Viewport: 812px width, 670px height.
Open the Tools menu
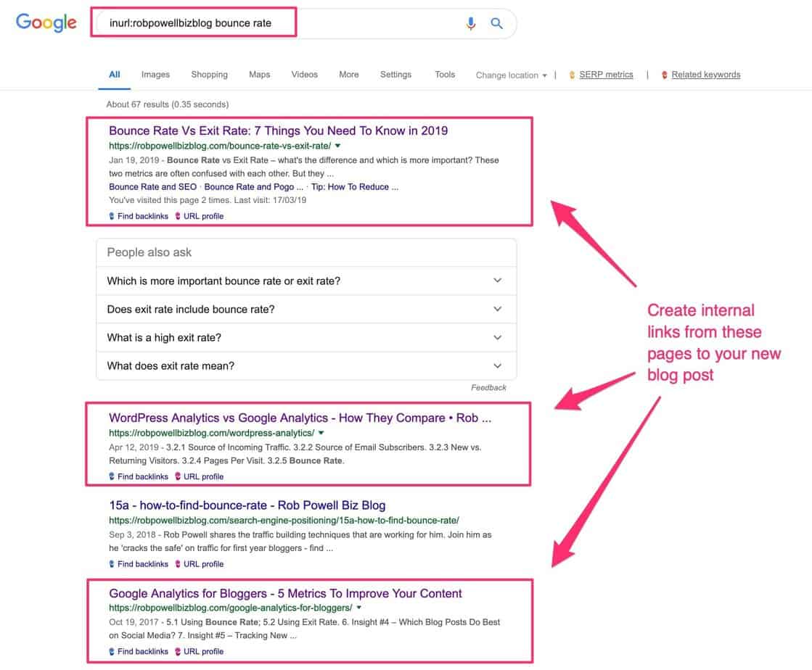pos(445,74)
